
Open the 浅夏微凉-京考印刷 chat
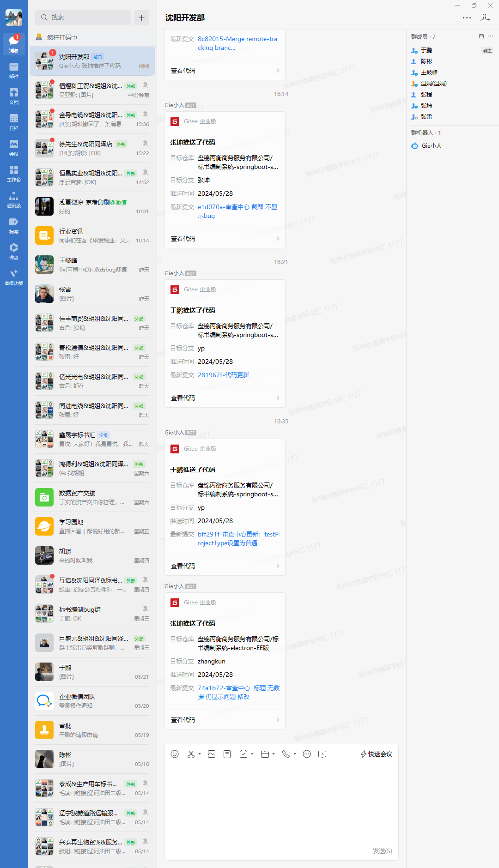click(x=92, y=206)
